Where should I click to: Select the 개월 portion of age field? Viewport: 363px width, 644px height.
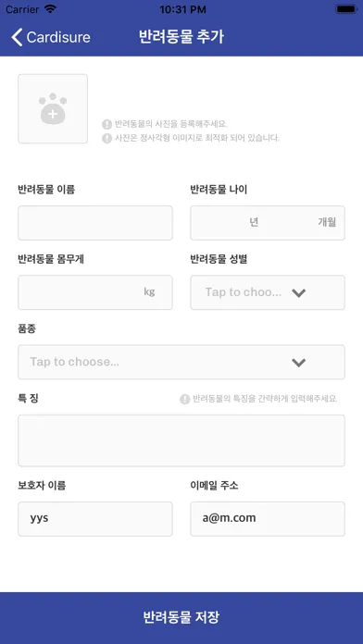tap(327, 223)
